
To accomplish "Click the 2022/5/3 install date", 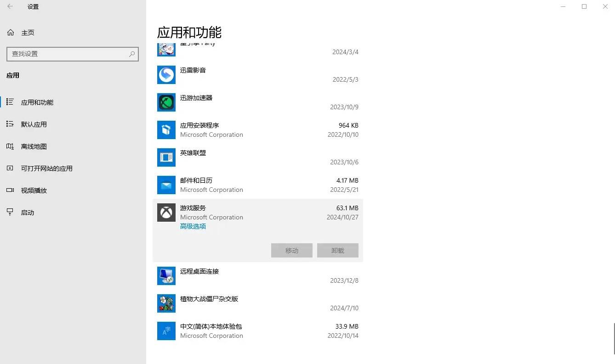I will (x=346, y=79).
